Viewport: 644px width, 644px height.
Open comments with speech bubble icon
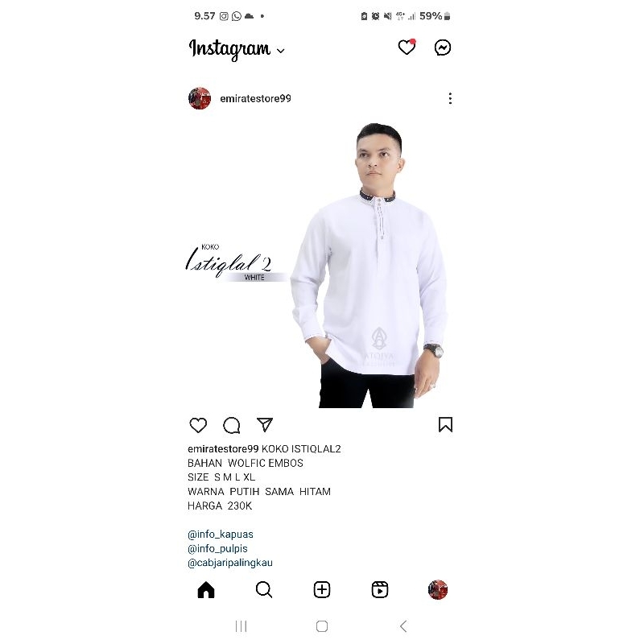(232, 425)
